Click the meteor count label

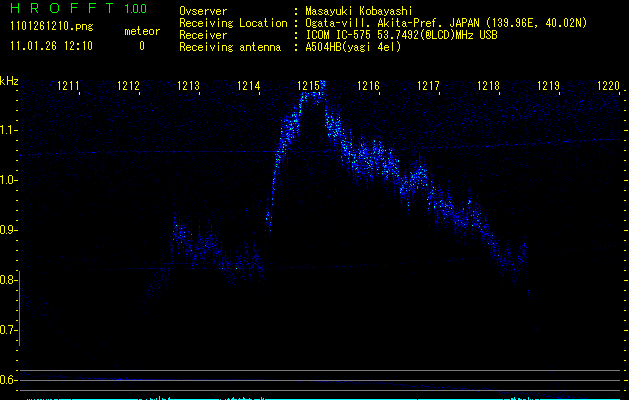141,31
